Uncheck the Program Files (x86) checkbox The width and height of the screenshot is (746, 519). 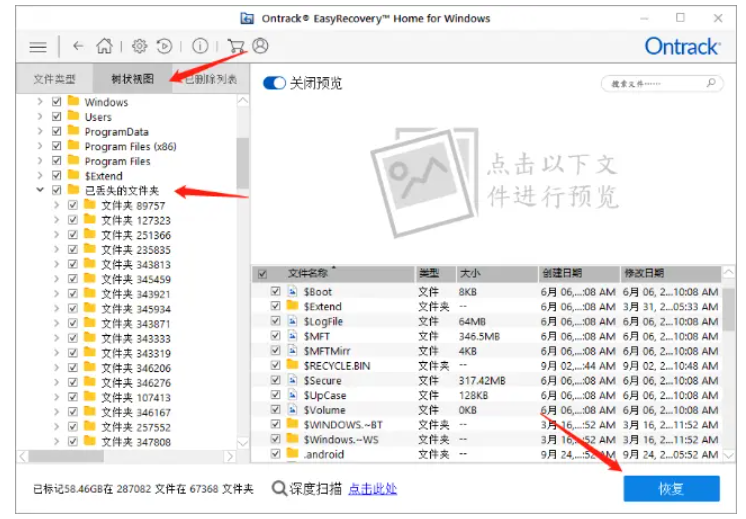pyautogui.click(x=57, y=146)
